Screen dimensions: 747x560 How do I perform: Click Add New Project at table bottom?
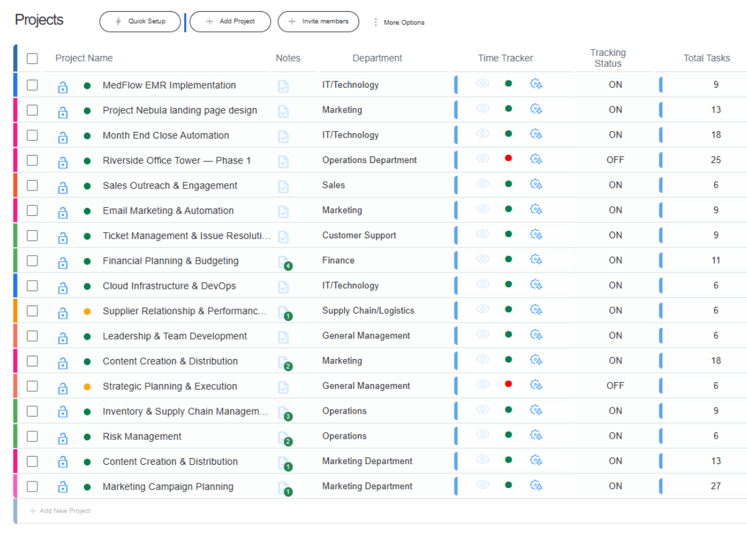pos(60,511)
